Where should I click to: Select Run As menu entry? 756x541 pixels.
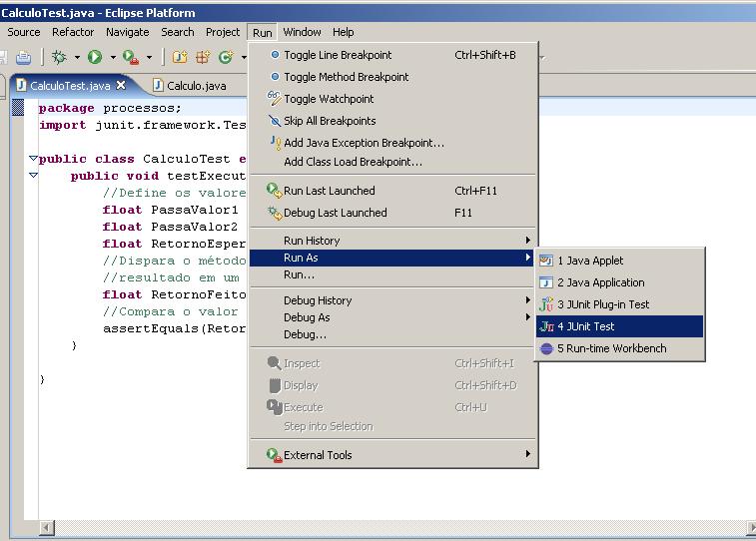(391, 258)
